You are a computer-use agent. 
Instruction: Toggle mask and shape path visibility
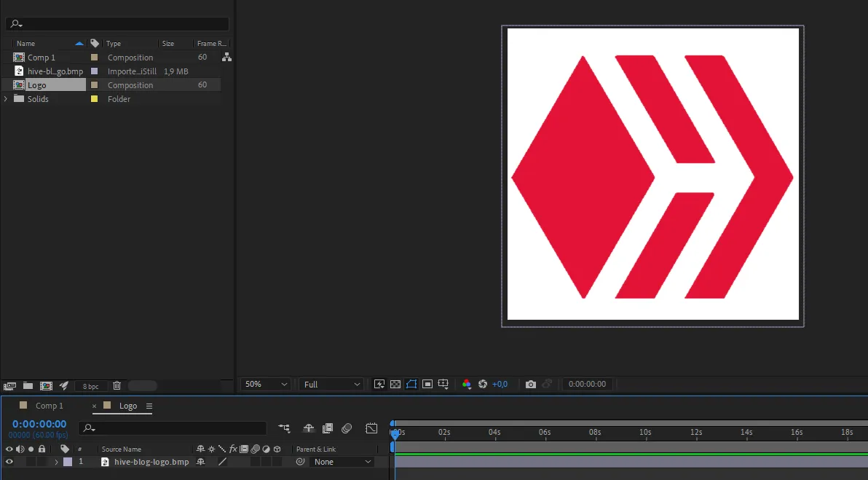click(411, 385)
